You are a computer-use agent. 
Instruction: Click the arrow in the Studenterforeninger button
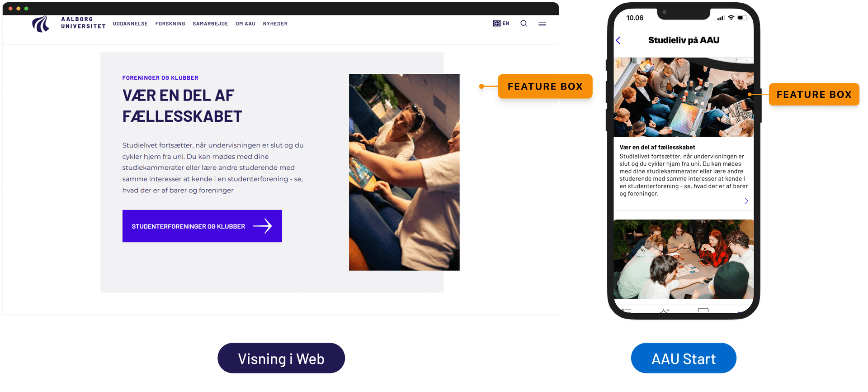pos(262,226)
